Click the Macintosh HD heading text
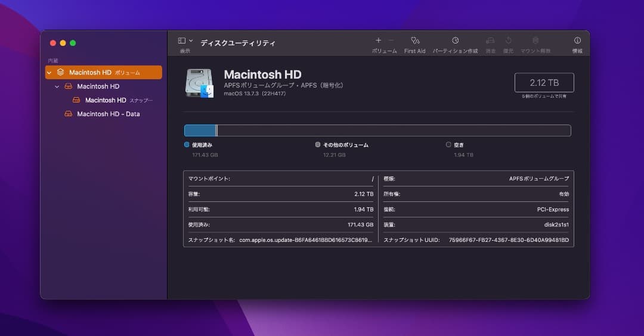 pyautogui.click(x=262, y=74)
